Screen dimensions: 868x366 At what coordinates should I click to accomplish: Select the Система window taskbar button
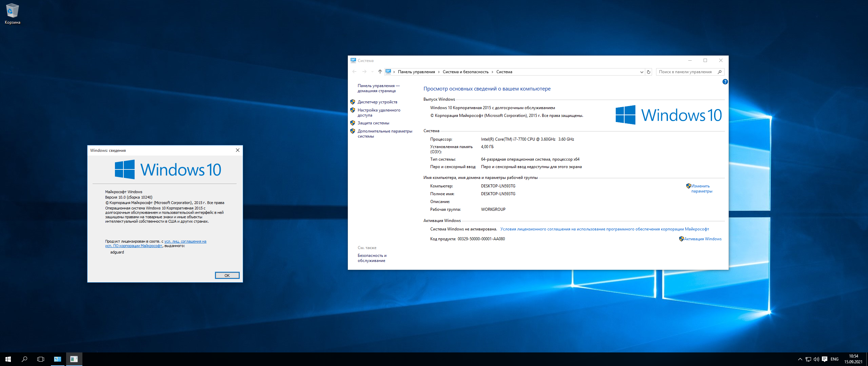(58, 359)
